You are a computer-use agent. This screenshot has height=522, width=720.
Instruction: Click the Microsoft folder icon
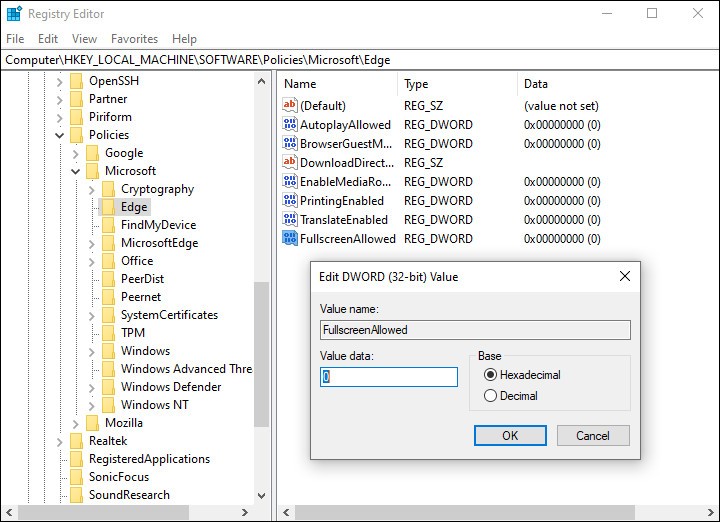point(92,171)
